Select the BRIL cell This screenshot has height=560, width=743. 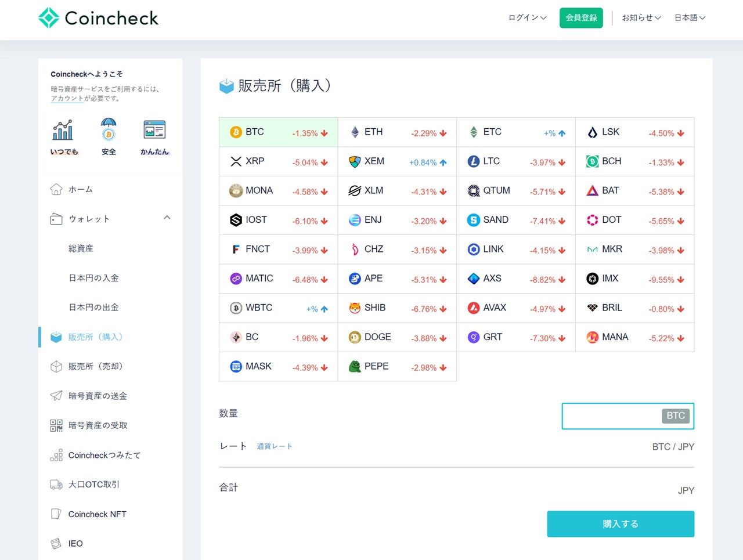tap(635, 308)
